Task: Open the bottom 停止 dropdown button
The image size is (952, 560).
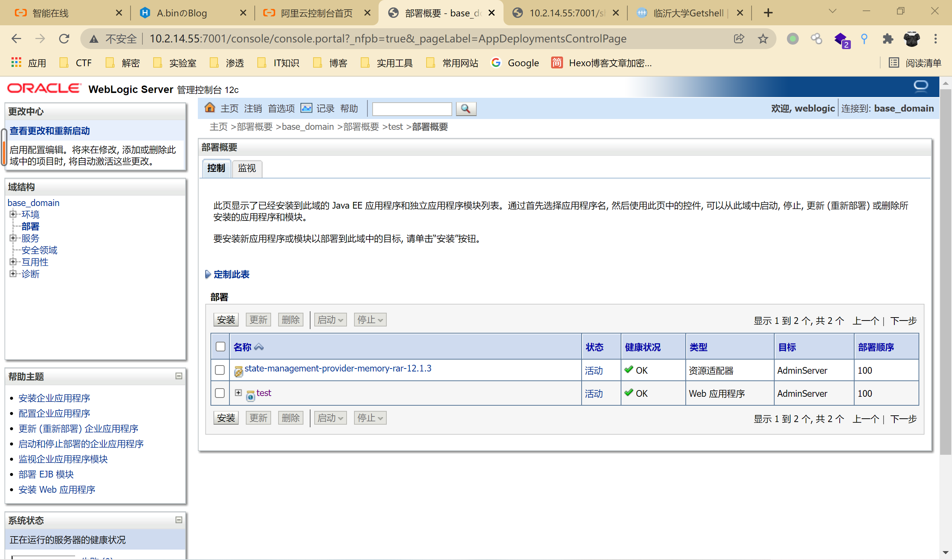Action: pyautogui.click(x=370, y=418)
